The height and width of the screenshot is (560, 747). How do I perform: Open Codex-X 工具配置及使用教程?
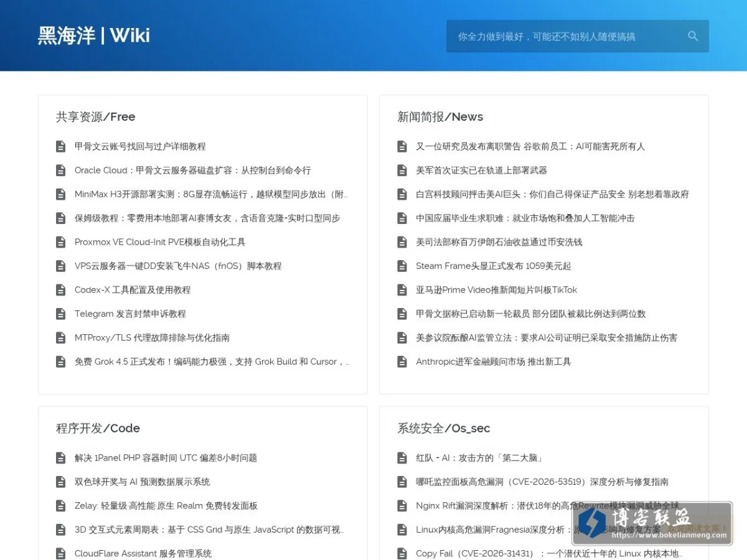[133, 290]
